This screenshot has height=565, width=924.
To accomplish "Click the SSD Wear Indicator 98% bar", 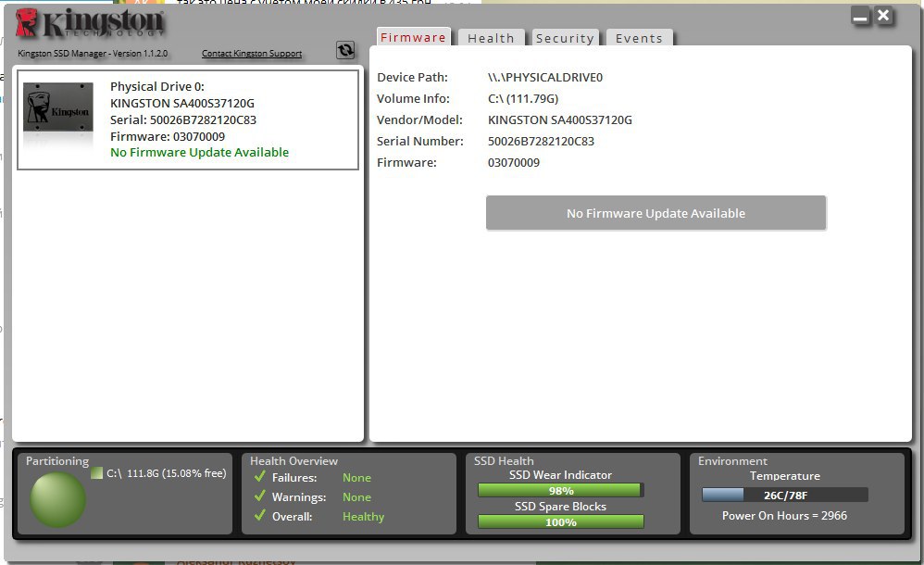I will tap(560, 491).
